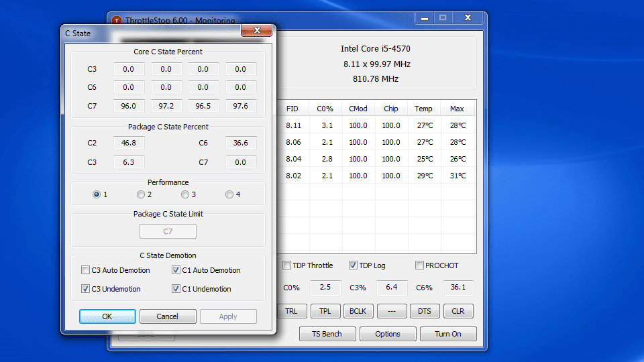Click the DTS button
Image resolution: width=644 pixels, height=362 pixels.
(425, 311)
